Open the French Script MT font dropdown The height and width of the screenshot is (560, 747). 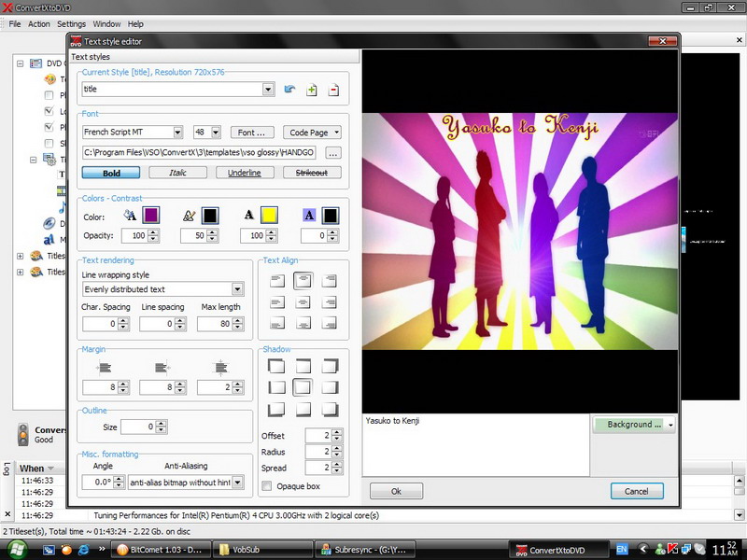(x=177, y=132)
